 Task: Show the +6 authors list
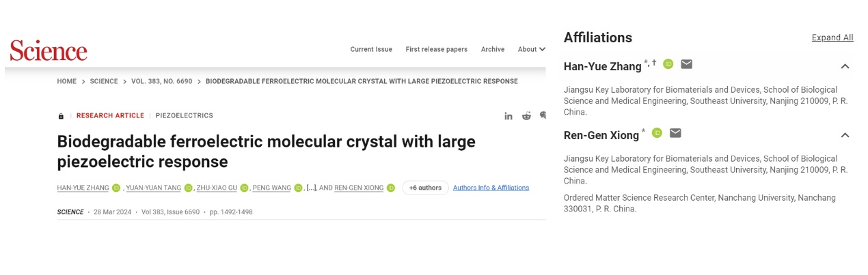tap(425, 188)
